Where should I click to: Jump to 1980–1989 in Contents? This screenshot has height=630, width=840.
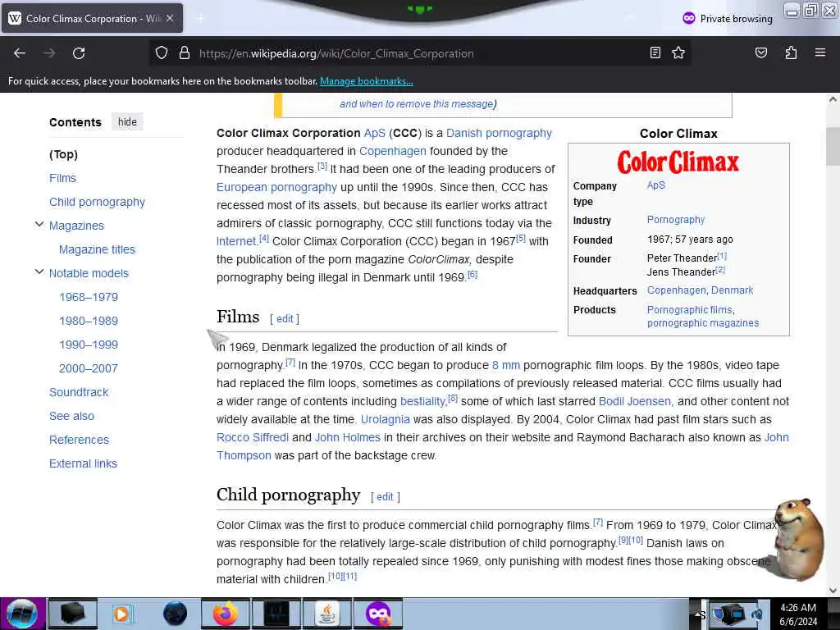(89, 321)
